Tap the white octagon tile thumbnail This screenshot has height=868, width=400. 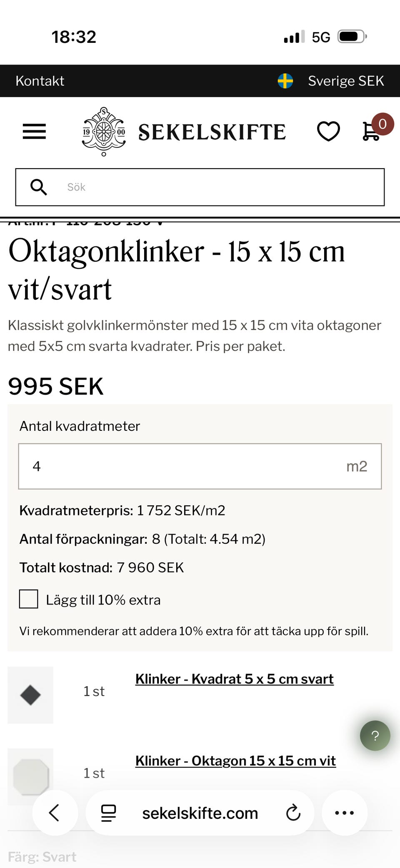[x=30, y=776]
